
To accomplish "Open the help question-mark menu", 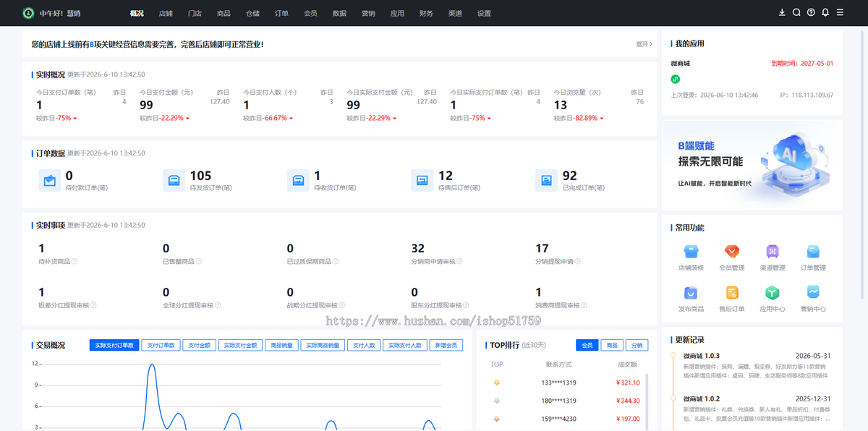I will [x=811, y=12].
